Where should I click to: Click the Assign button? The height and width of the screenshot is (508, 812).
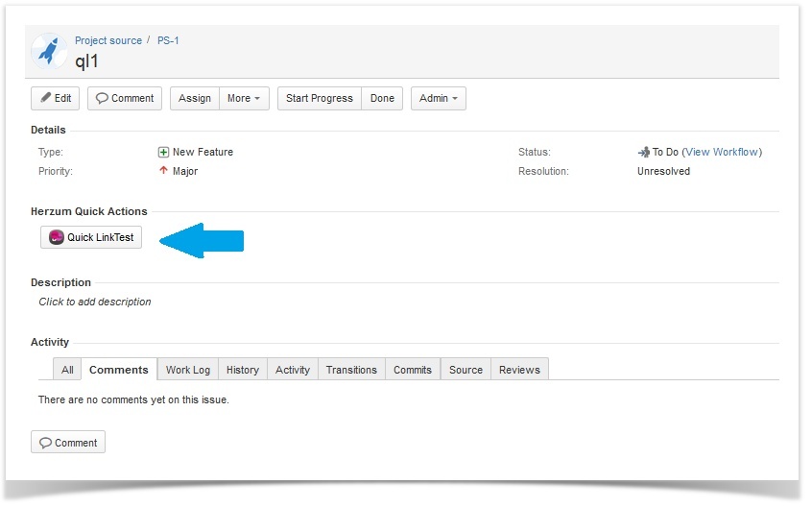point(195,98)
